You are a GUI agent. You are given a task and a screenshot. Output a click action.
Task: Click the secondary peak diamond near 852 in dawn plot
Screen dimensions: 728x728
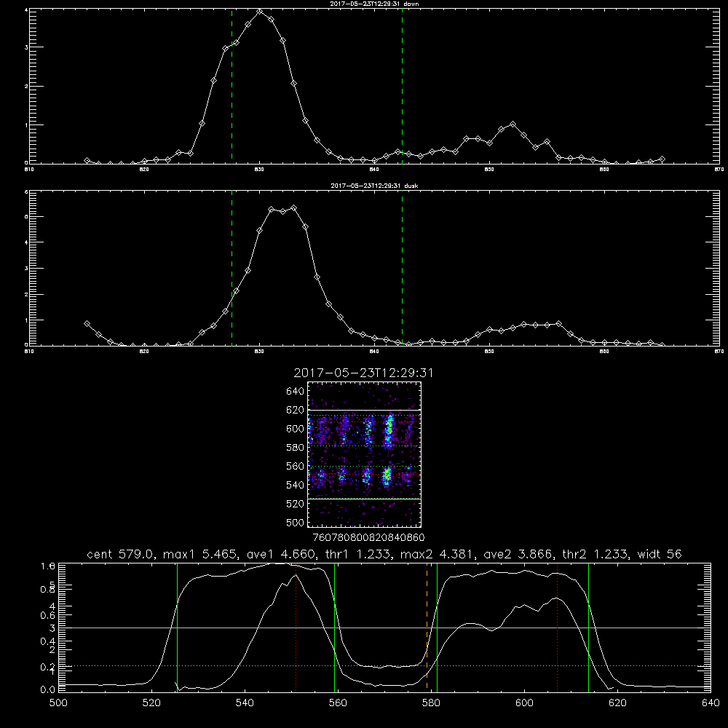513,124
